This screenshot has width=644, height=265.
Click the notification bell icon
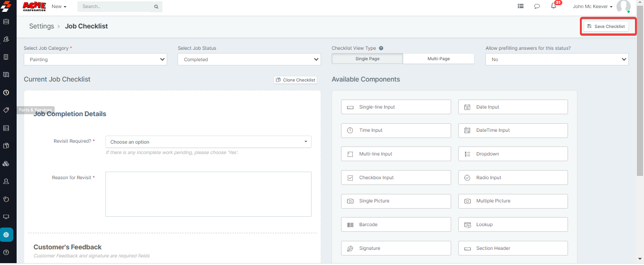pyautogui.click(x=553, y=7)
